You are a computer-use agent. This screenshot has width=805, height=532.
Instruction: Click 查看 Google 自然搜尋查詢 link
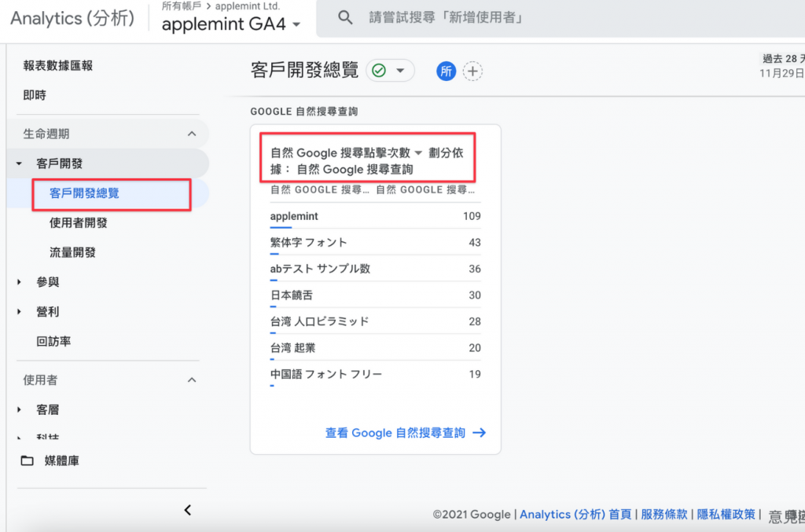[x=395, y=433]
